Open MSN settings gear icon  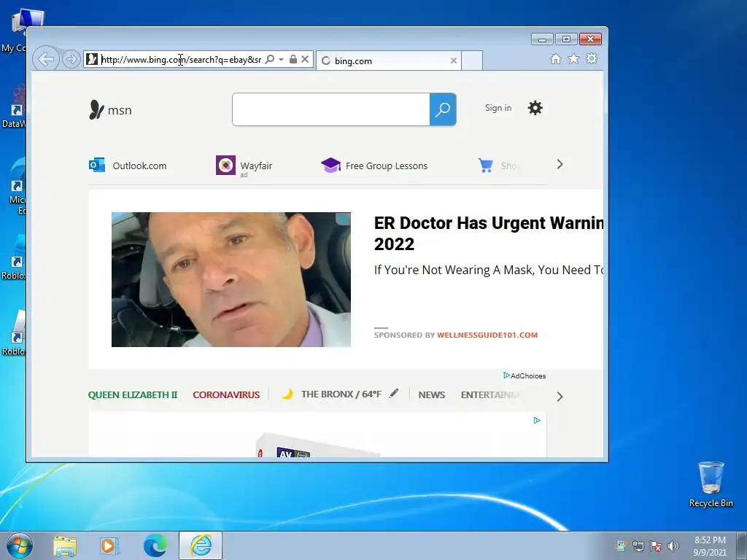[535, 108]
